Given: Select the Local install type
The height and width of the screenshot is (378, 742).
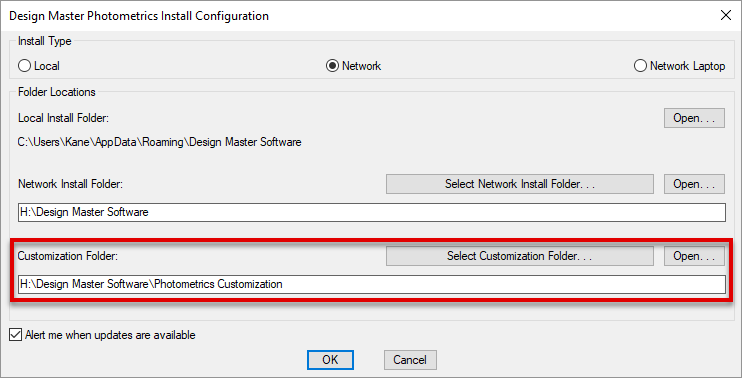Looking at the screenshot, I should [x=39, y=66].
